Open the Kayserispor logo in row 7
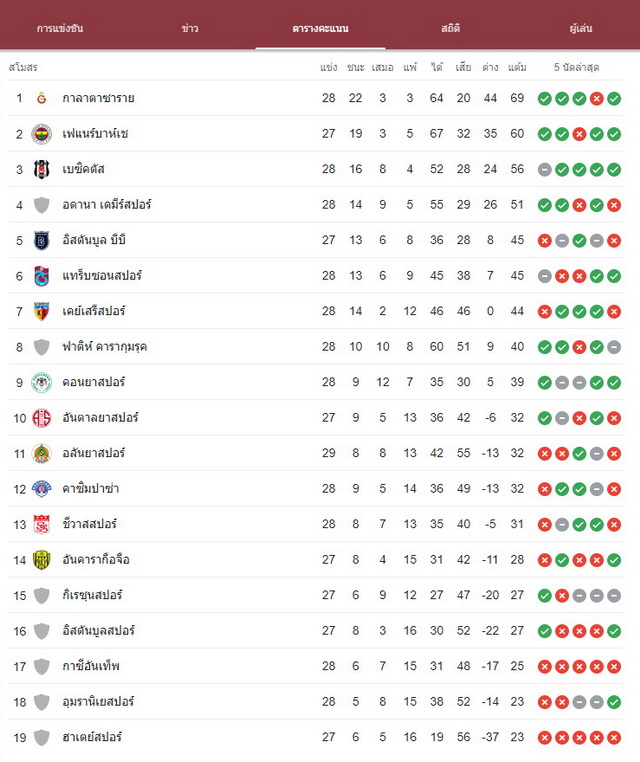This screenshot has width=640, height=762. (x=42, y=312)
